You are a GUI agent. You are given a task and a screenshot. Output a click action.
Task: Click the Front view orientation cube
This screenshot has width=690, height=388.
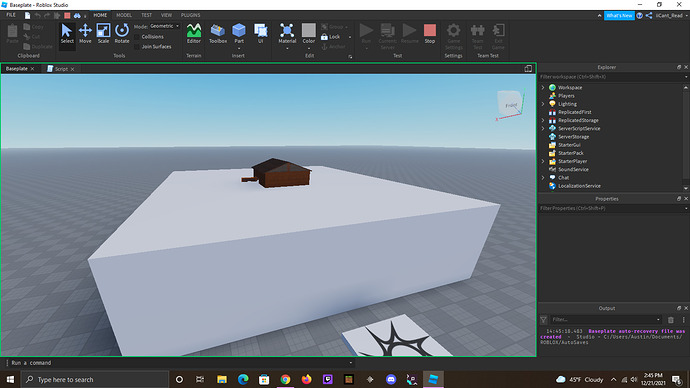[x=510, y=104]
